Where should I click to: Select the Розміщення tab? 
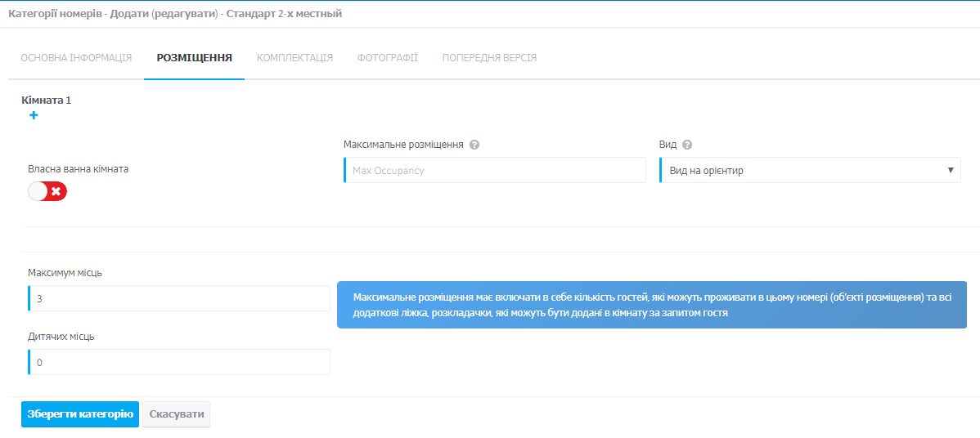(195, 58)
